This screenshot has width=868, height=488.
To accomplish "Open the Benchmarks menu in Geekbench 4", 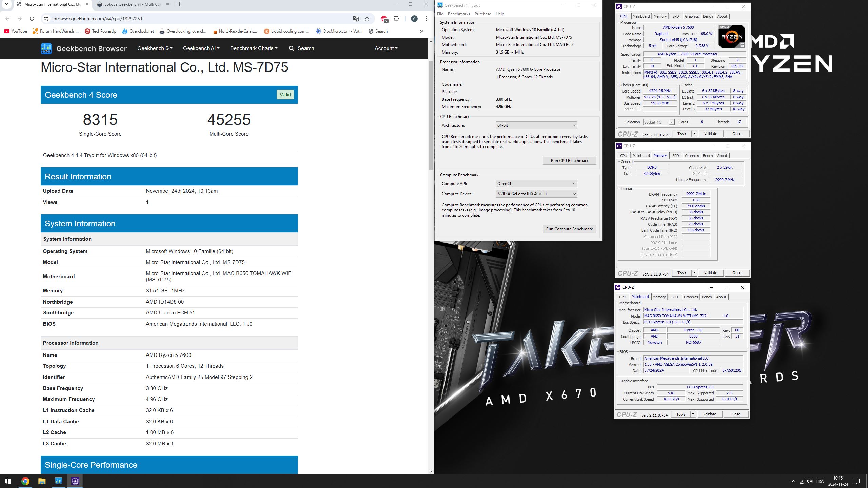I will pyautogui.click(x=459, y=14).
